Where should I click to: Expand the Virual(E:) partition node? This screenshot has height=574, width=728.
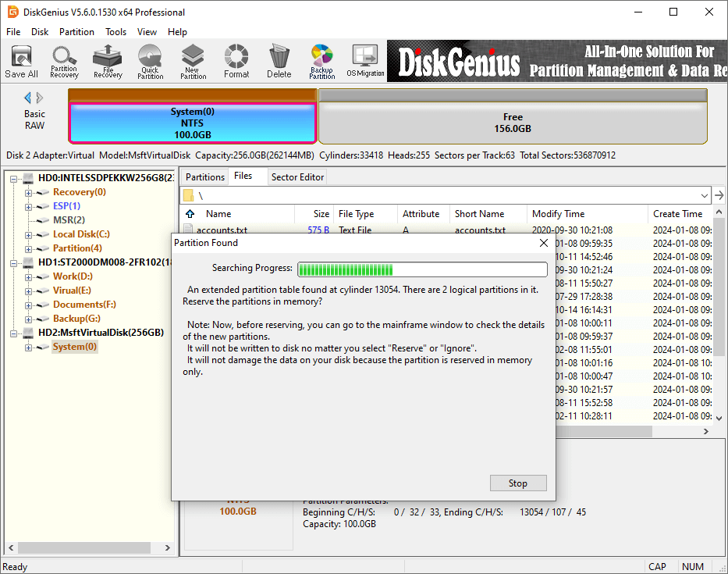point(28,291)
